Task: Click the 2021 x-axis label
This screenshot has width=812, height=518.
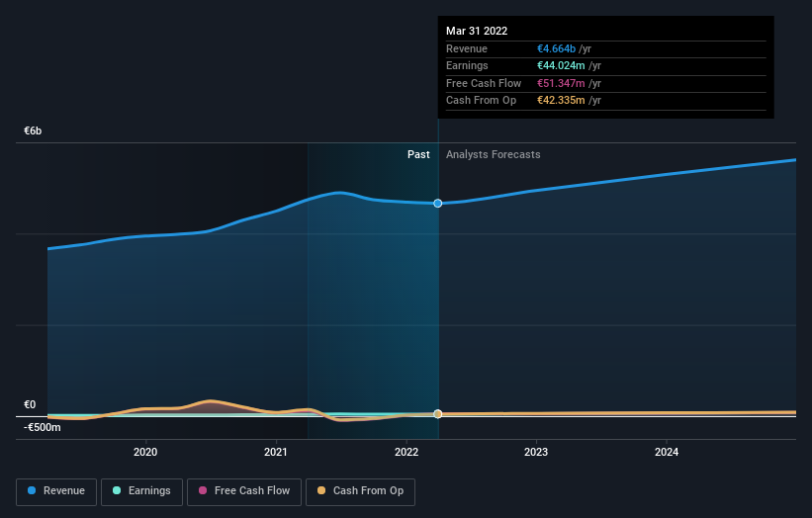Action: 276,452
